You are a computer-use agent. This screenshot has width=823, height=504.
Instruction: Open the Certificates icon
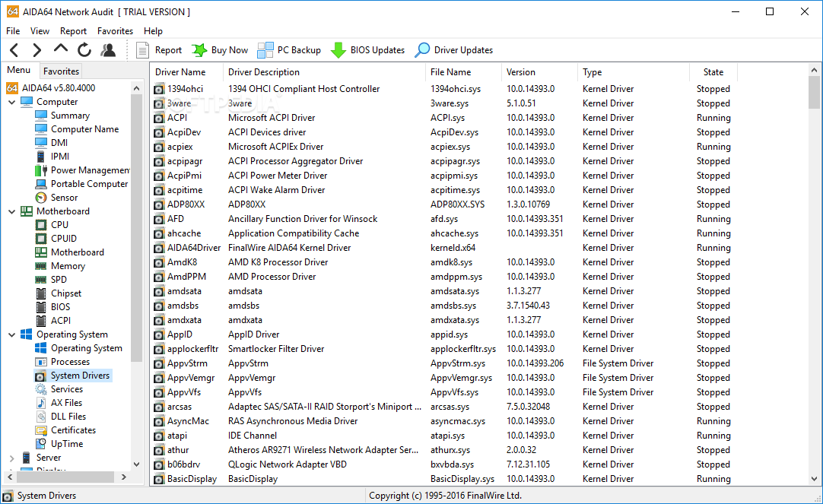coord(41,430)
